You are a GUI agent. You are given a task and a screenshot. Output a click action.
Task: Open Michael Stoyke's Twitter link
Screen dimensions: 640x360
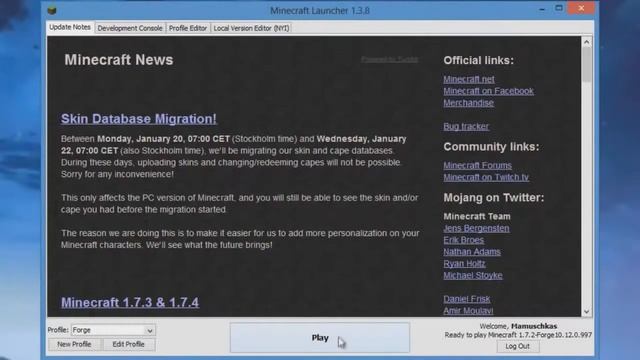pos(473,276)
